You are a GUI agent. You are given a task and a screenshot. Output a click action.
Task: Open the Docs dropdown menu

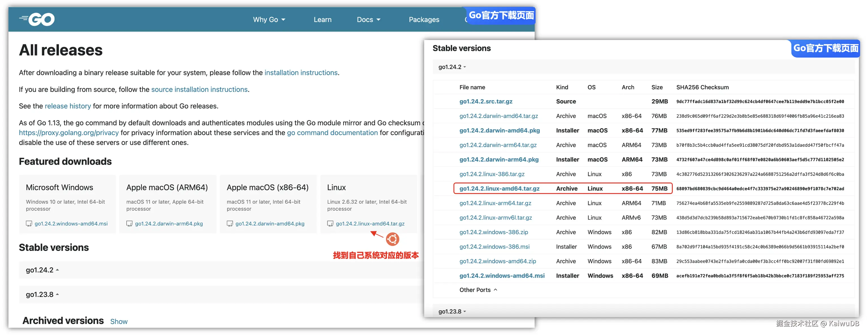click(368, 20)
